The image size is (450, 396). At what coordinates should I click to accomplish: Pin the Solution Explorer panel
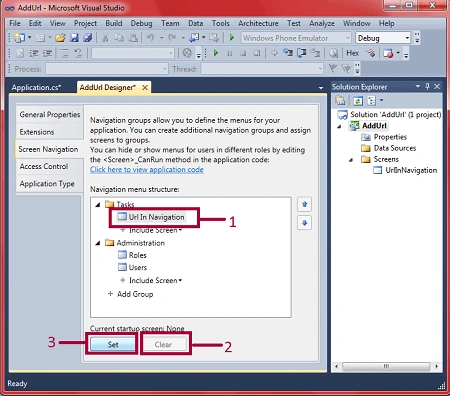click(x=427, y=87)
